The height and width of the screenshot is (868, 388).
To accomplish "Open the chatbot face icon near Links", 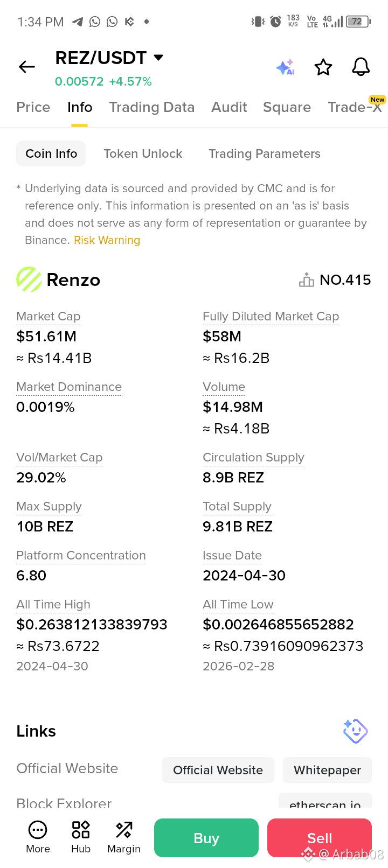I will click(356, 731).
